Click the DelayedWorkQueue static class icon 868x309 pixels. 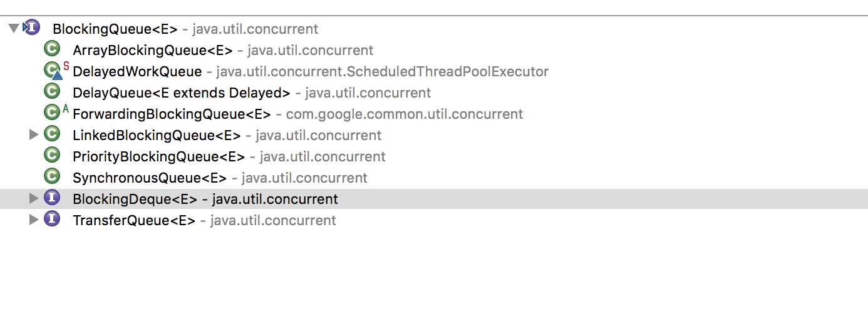[x=53, y=71]
